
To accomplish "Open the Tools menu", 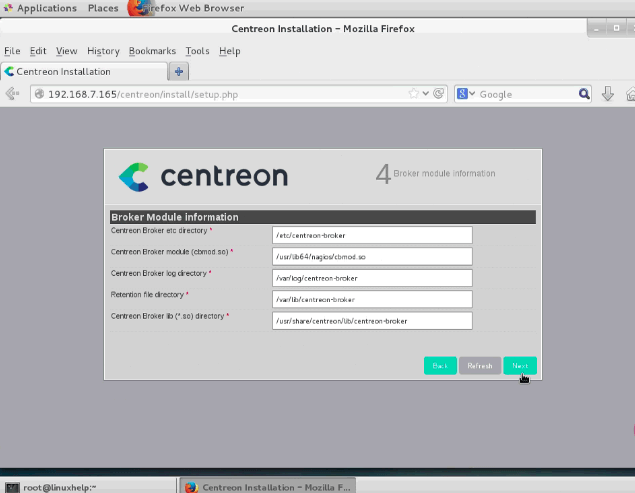I will tap(197, 51).
